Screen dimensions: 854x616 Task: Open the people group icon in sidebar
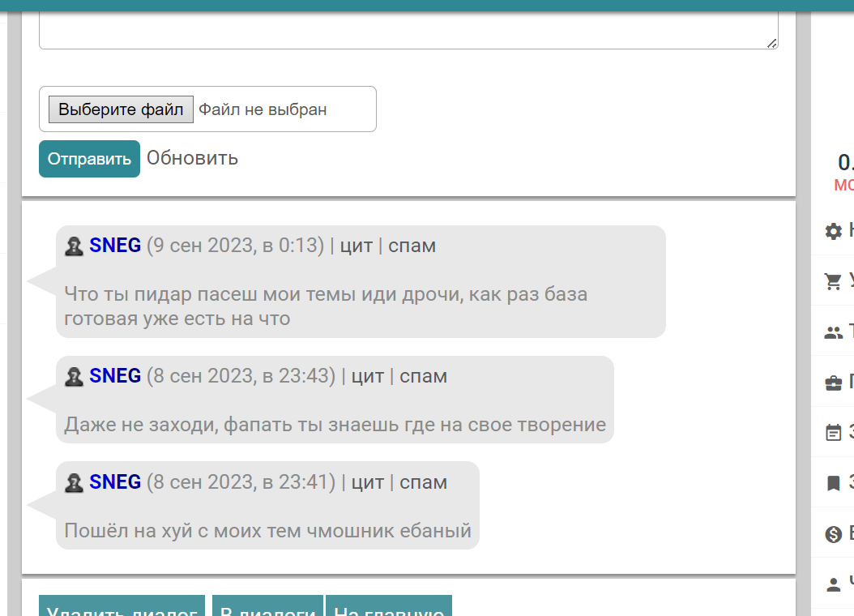coord(833,332)
